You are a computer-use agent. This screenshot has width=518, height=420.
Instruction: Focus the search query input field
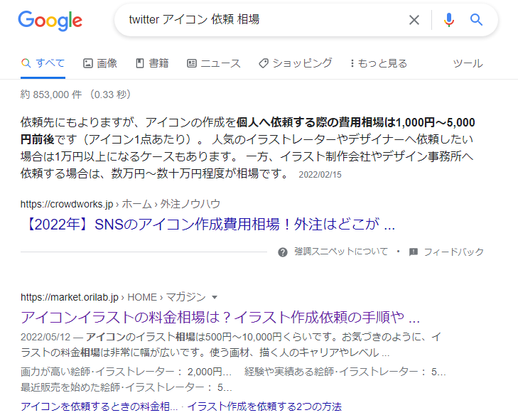click(264, 19)
